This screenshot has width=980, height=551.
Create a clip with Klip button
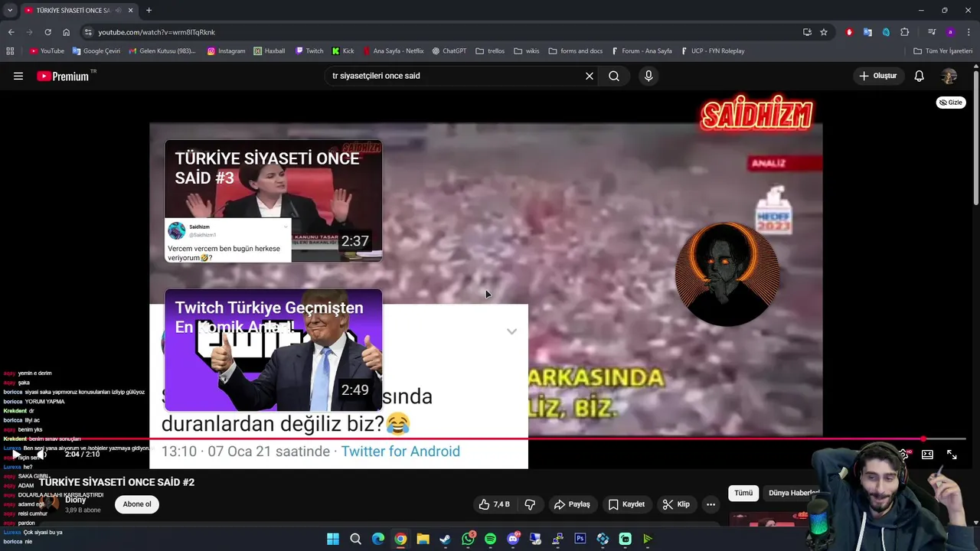pyautogui.click(x=676, y=504)
